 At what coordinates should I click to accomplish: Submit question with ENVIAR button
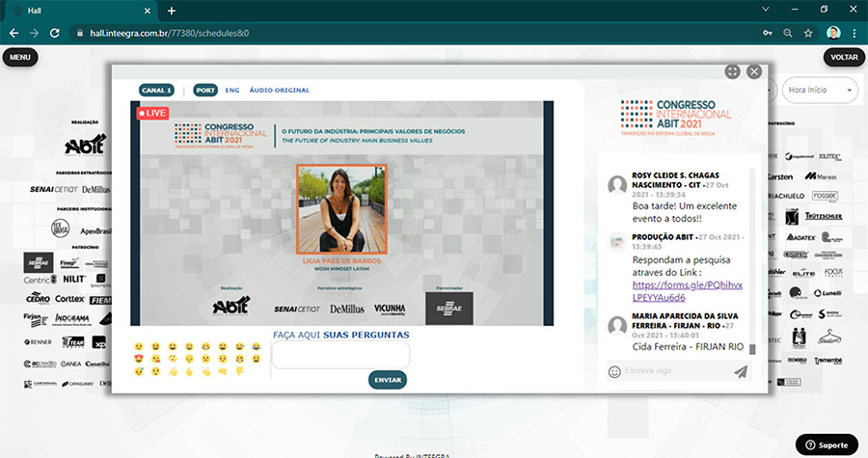(388, 380)
